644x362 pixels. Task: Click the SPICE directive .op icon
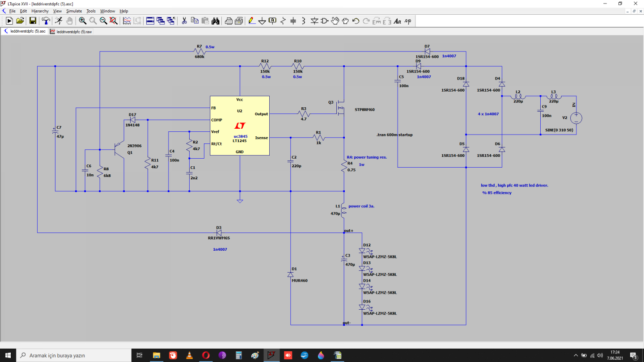click(x=407, y=21)
